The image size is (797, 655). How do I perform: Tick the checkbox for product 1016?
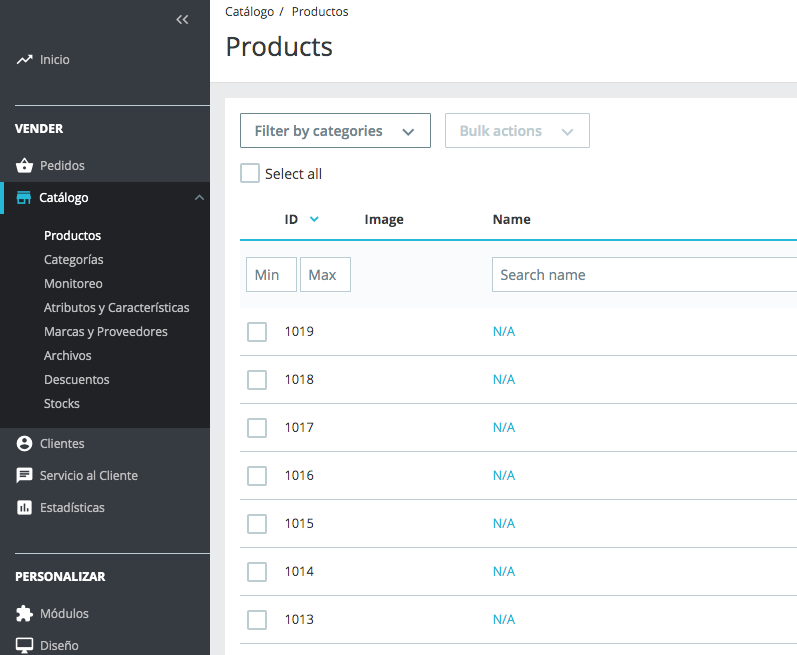coord(257,476)
